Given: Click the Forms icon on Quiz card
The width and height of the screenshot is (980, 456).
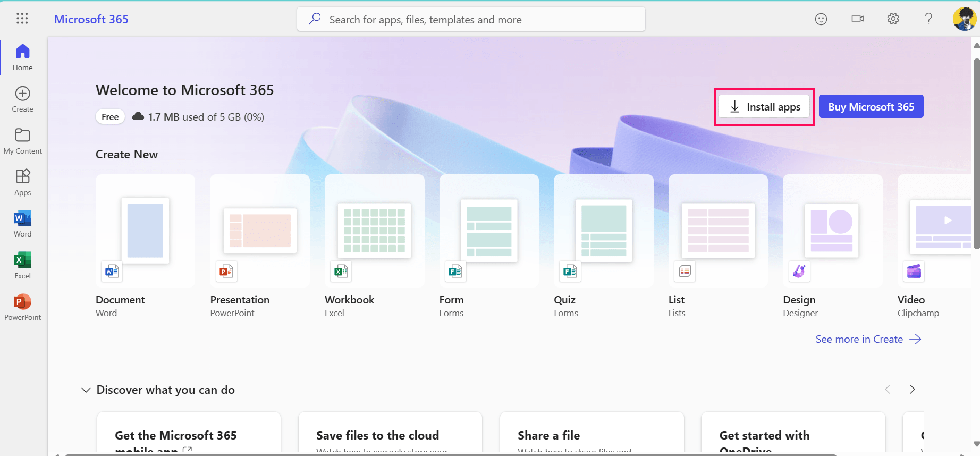Looking at the screenshot, I should click(570, 272).
